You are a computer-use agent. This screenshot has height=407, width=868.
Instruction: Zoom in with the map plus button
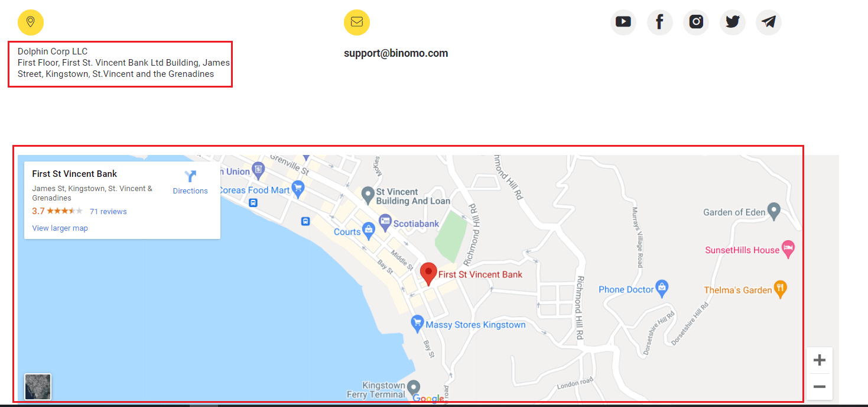820,360
